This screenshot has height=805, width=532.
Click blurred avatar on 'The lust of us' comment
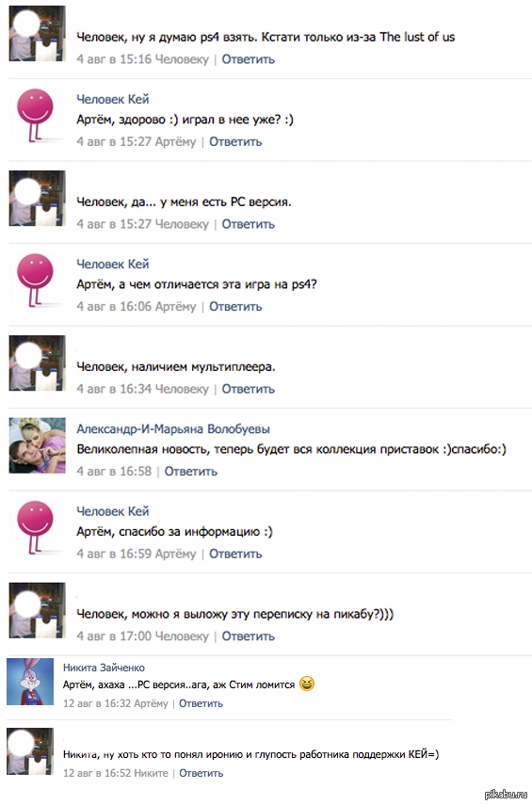(x=37, y=33)
